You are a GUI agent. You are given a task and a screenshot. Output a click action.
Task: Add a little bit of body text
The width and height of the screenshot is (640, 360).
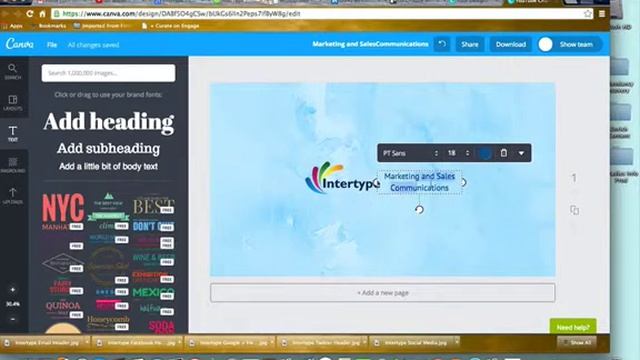(x=108, y=167)
